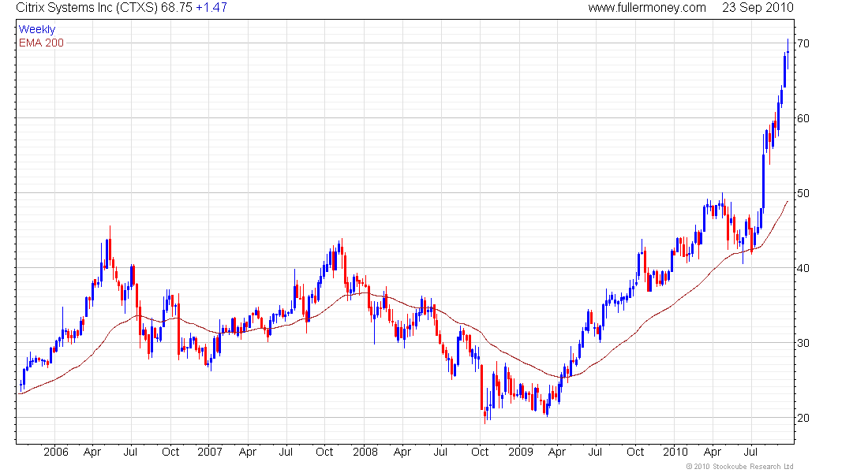Click the price axis label '40'
Screen dimensions: 868x473
tap(803, 268)
